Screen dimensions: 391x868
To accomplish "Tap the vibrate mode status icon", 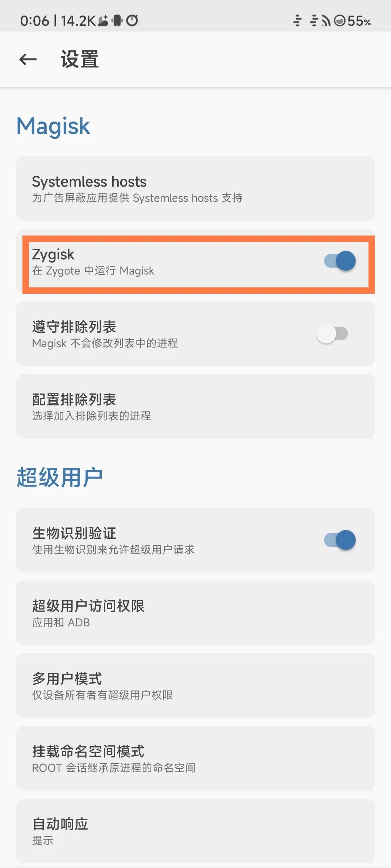I will point(117,21).
